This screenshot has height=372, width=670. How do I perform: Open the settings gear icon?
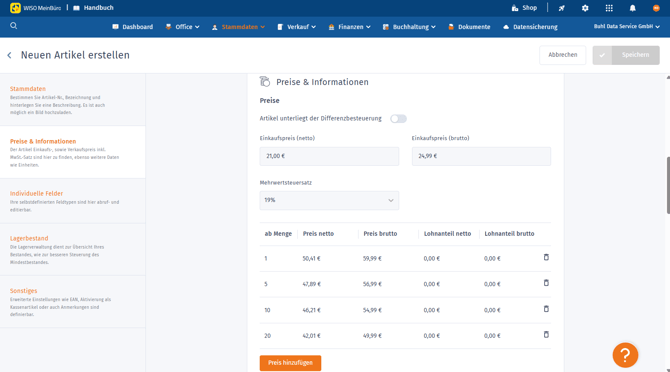click(x=585, y=8)
